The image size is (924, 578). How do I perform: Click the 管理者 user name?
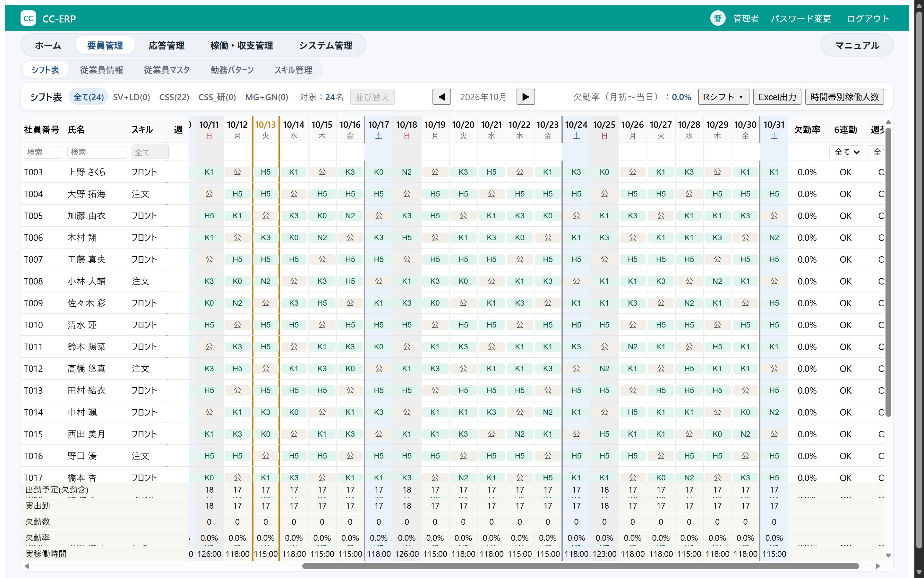pyautogui.click(x=746, y=18)
